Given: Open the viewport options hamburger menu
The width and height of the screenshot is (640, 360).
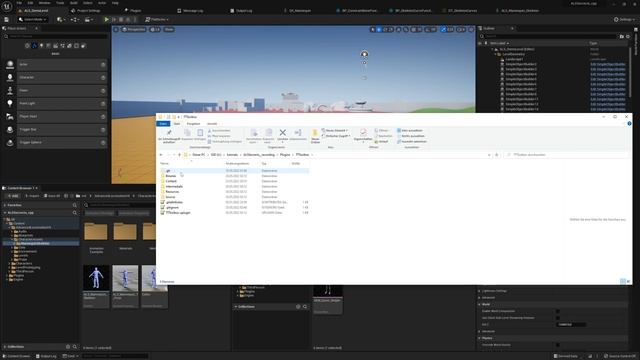Looking at the screenshot, I should point(116,29).
